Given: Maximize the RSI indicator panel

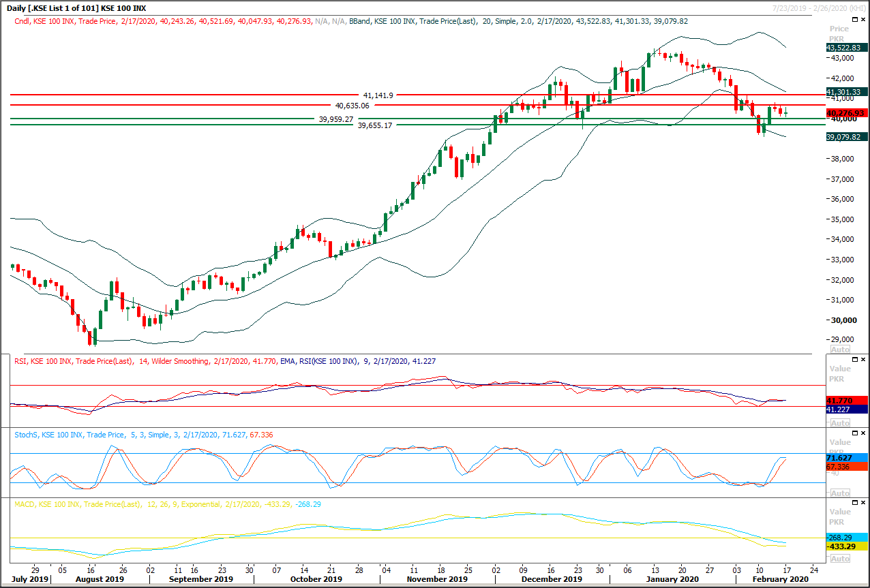Looking at the screenshot, I should click(x=854, y=359).
